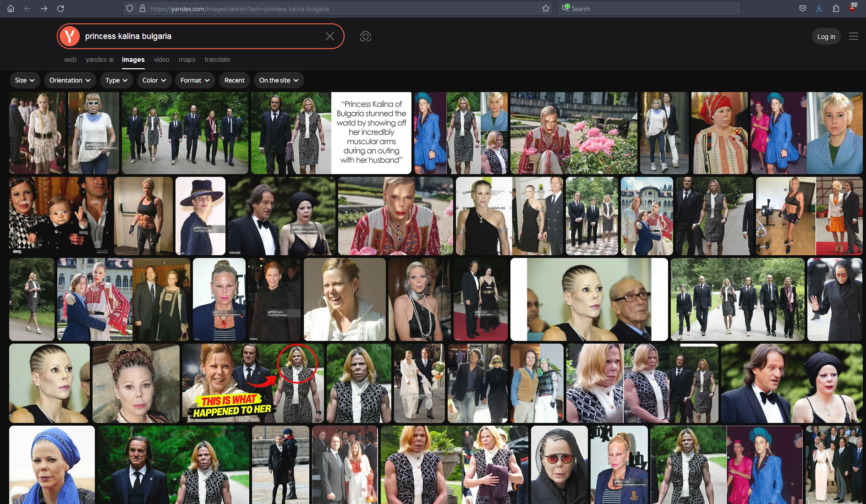Screen dimensions: 866x504
Task: Open the woman beside elderly man in glasses thumbnail
Action: [x=589, y=299]
